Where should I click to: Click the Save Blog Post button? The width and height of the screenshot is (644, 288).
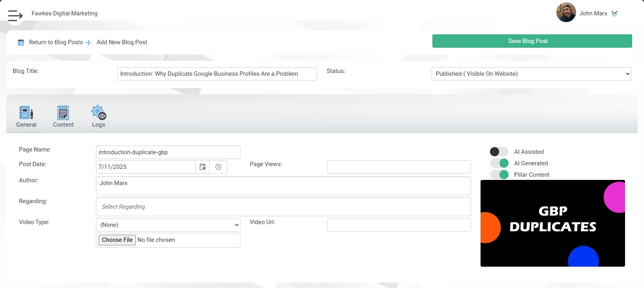coord(532,41)
